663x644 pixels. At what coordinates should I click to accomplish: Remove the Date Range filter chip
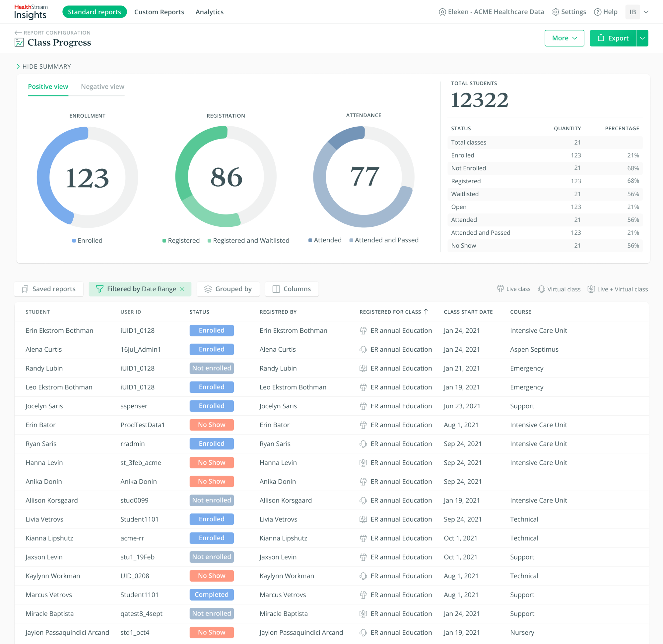tap(182, 289)
